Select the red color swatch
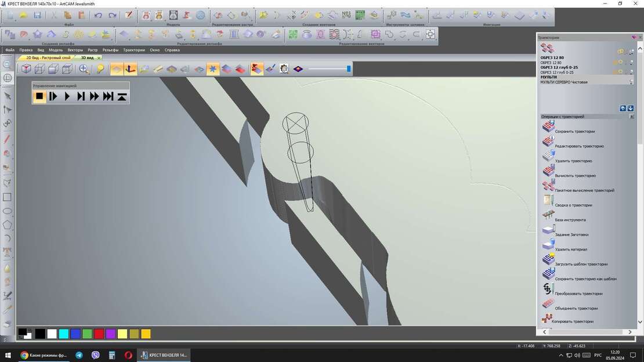644x362 pixels. pos(99,334)
